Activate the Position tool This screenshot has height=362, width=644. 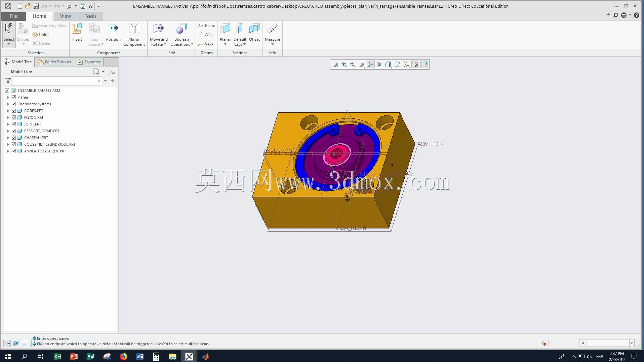click(x=113, y=32)
